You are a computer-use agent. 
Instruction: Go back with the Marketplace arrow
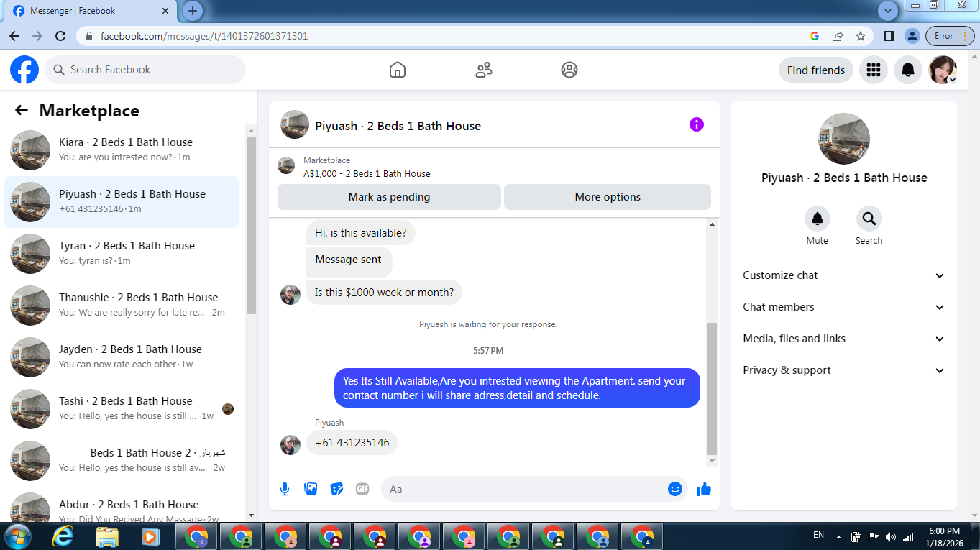pyautogui.click(x=22, y=110)
